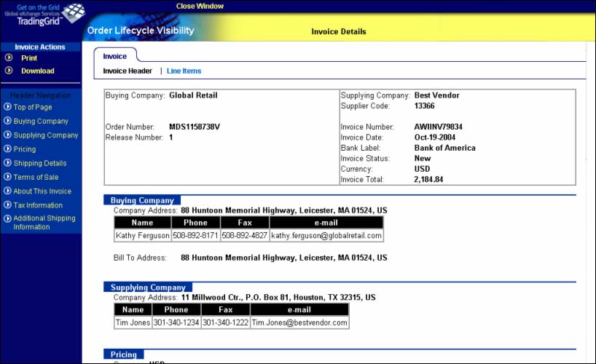Select the Invoice Header sub-tab

(x=128, y=71)
